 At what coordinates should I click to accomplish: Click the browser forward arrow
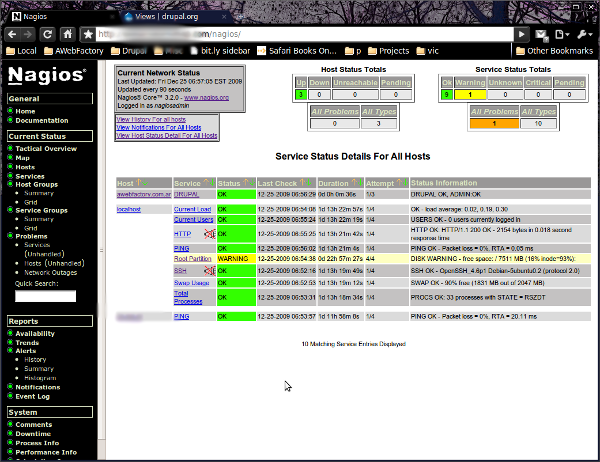28,34
